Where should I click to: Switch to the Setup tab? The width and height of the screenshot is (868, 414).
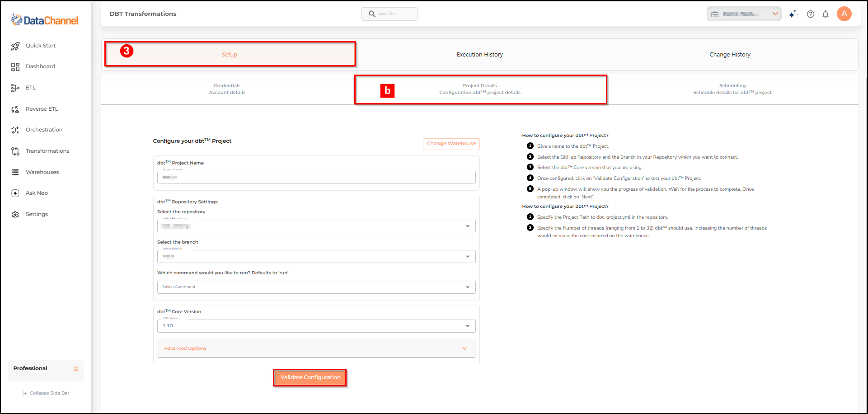tap(230, 54)
